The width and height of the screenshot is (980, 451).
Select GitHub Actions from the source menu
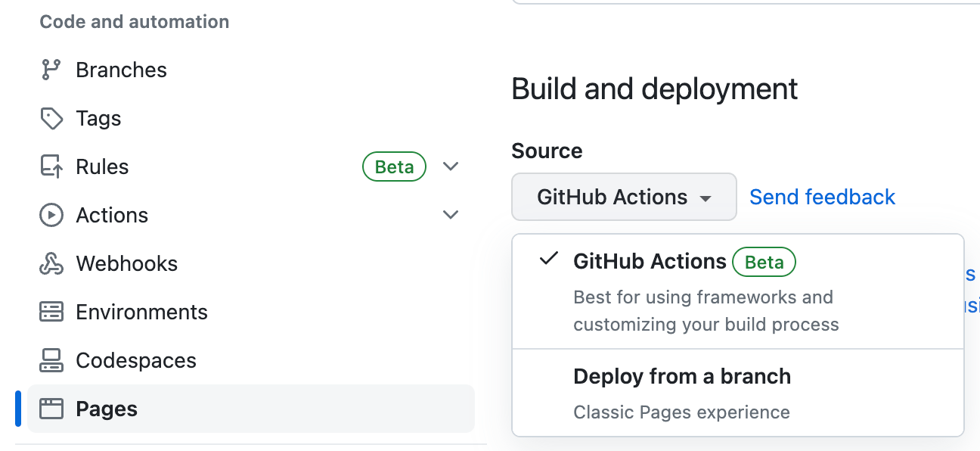650,261
